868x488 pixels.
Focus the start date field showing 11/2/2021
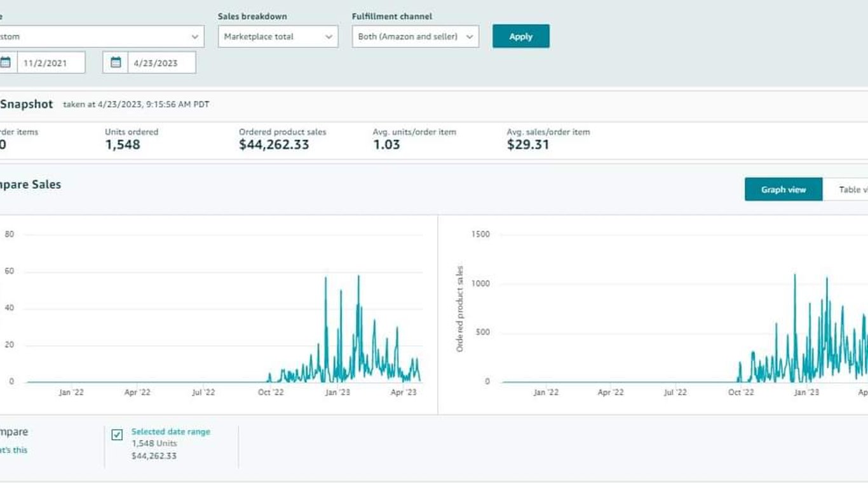[x=51, y=63]
